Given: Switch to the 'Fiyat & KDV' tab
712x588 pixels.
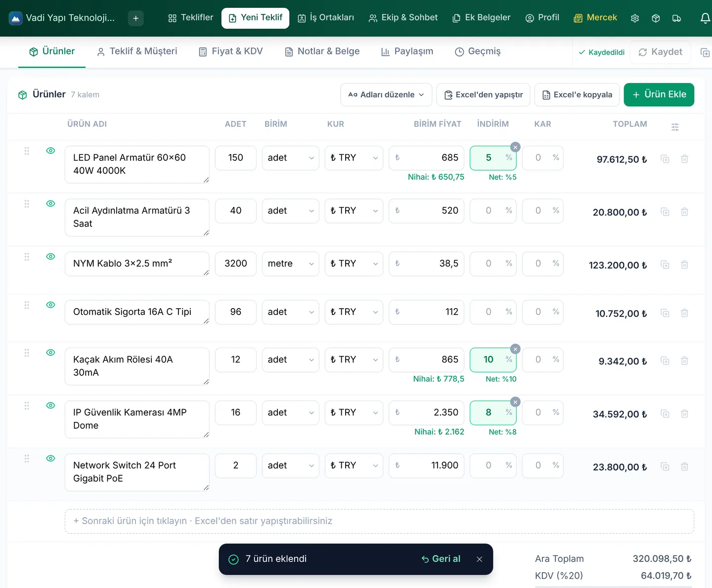Looking at the screenshot, I should 230,51.
